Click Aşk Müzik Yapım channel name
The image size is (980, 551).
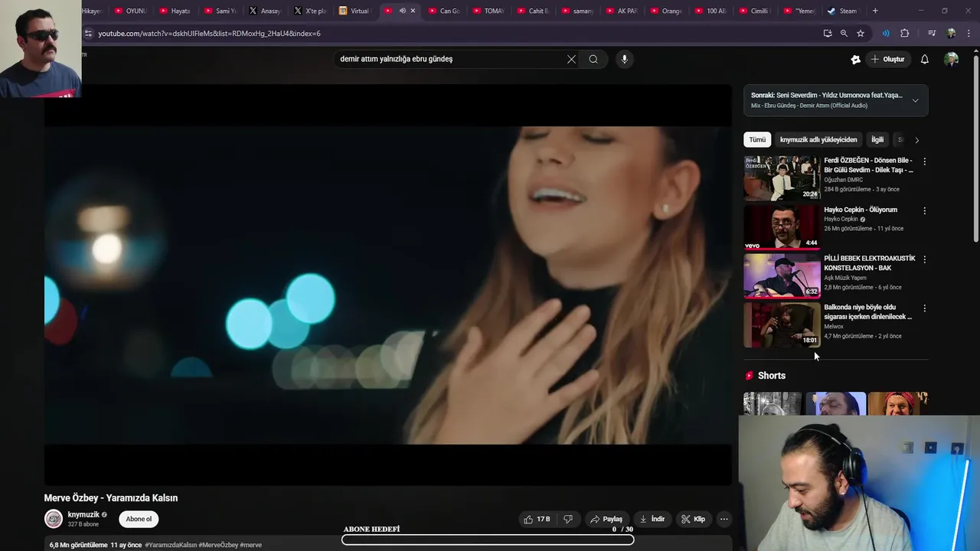[x=844, y=278]
